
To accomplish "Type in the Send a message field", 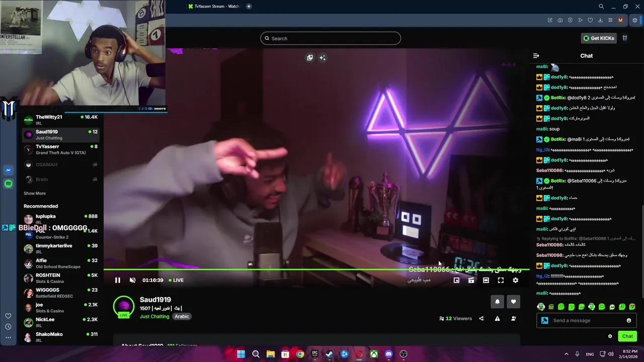I will [586, 320].
